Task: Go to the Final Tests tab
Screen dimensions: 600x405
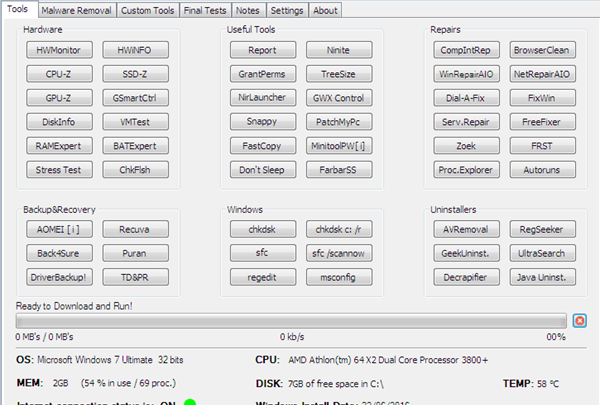Action: tap(205, 10)
